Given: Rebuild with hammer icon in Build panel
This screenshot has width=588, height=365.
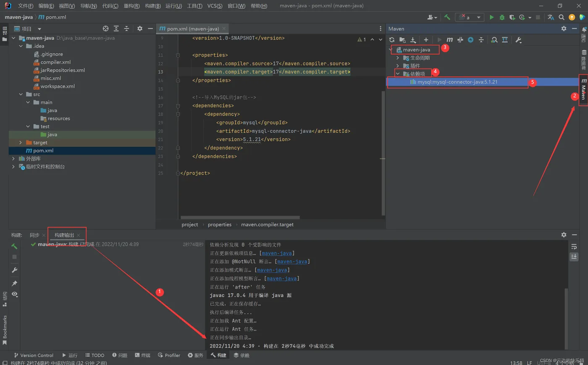Looking at the screenshot, I should click(14, 246).
